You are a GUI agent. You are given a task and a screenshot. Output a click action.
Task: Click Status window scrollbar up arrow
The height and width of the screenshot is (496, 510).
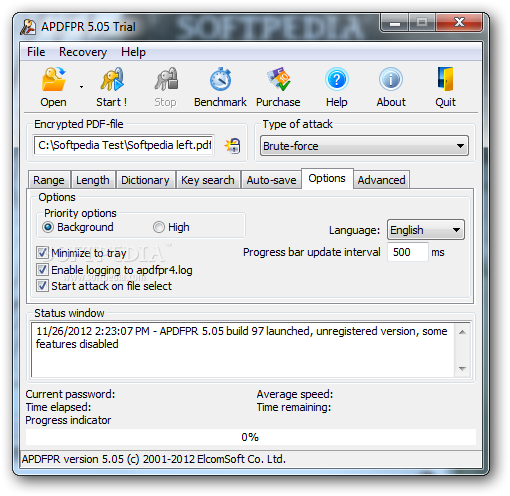462,332
